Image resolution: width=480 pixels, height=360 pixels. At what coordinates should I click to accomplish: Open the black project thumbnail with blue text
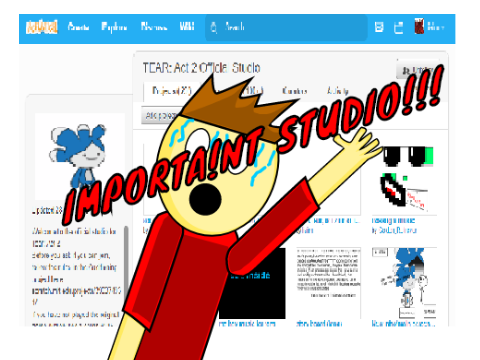252,283
